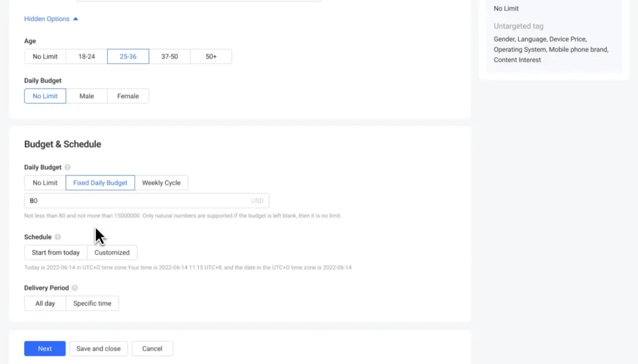Switch to Fixed Daily Budget

coord(100,183)
